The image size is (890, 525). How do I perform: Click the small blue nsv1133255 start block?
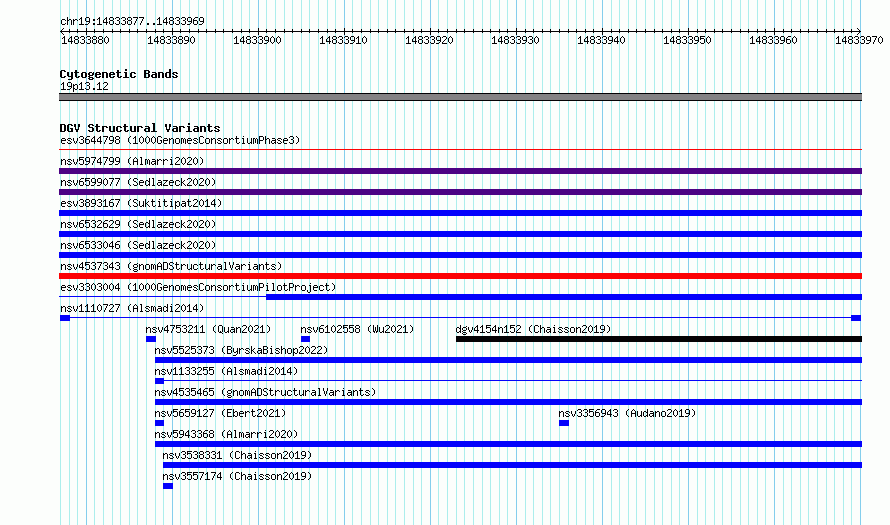159,381
